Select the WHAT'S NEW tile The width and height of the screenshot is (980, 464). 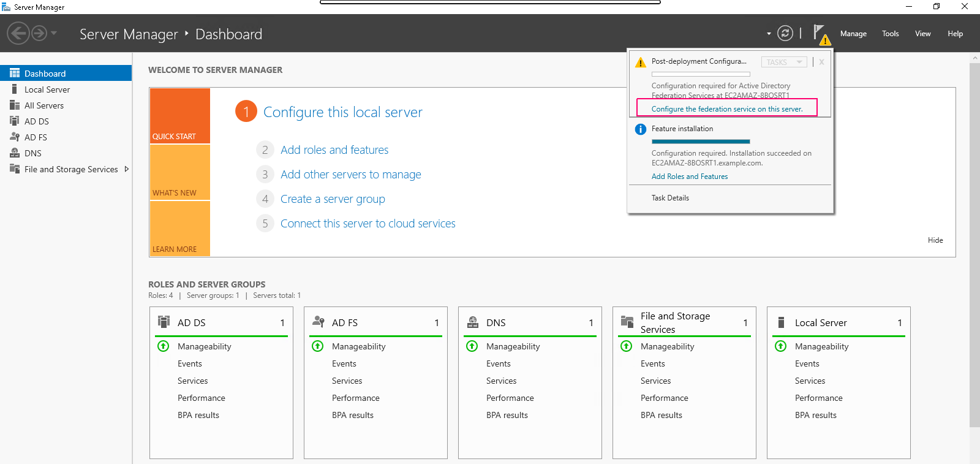pos(180,172)
